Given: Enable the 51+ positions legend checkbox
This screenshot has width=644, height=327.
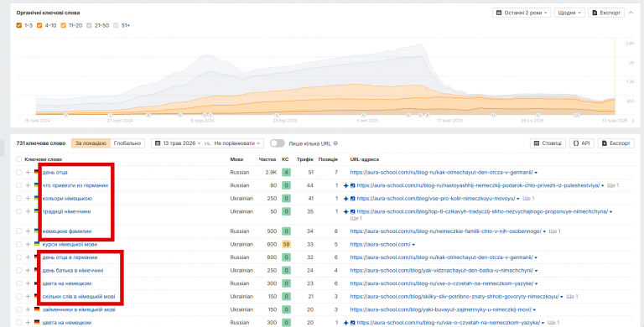Looking at the screenshot, I should coord(116,25).
